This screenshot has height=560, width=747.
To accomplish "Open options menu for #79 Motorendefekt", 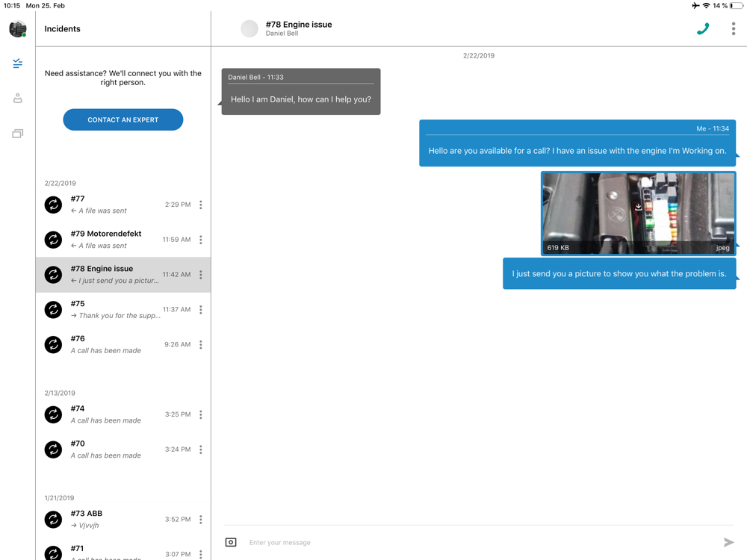I will point(200,240).
